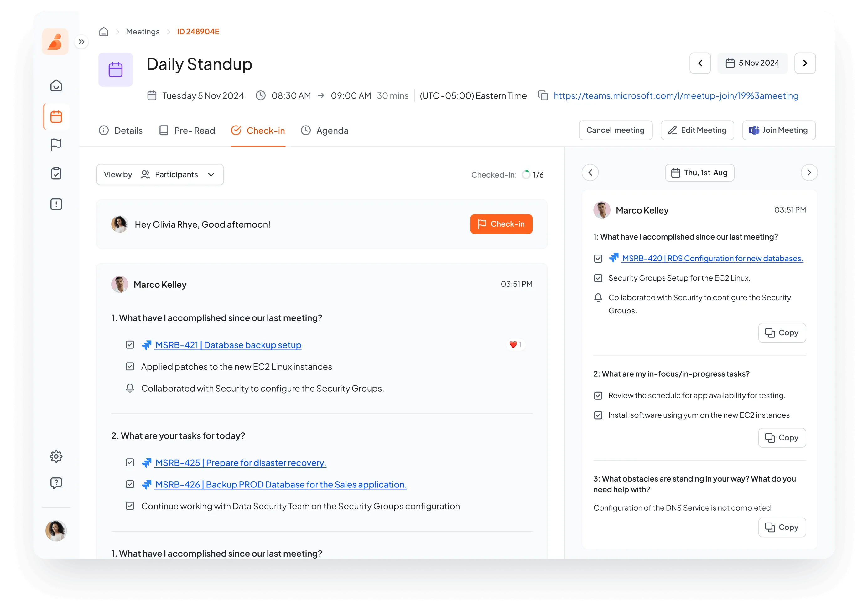Image resolution: width=868 pixels, height=613 pixels.
Task: Click Marco Kelley's avatar in the side panel
Action: [x=602, y=210]
